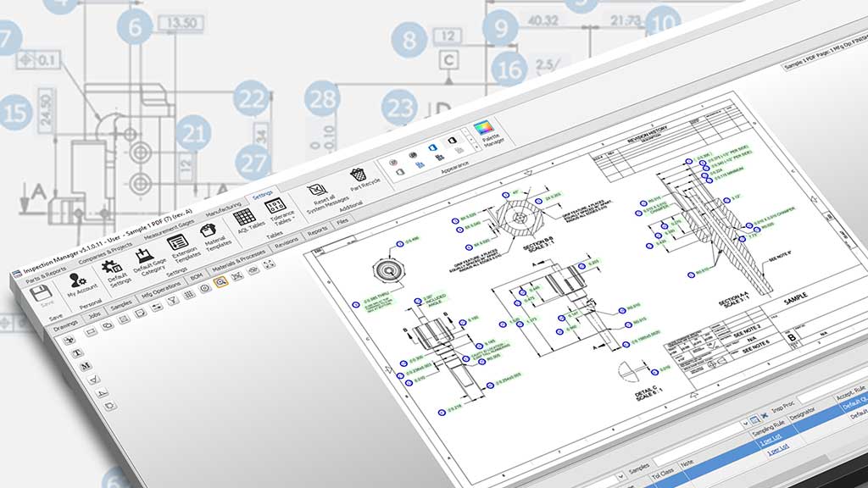Switch to the Manufacturing ribbon tab

click(x=224, y=206)
